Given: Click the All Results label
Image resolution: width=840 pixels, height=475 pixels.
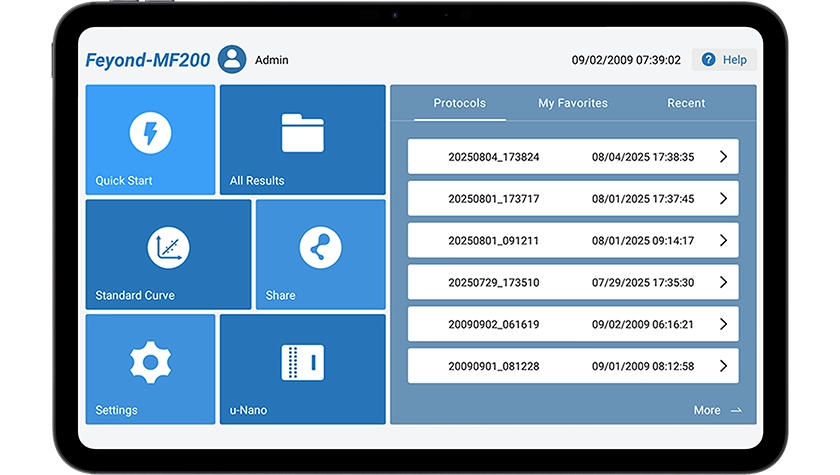Looking at the screenshot, I should click(x=257, y=180).
